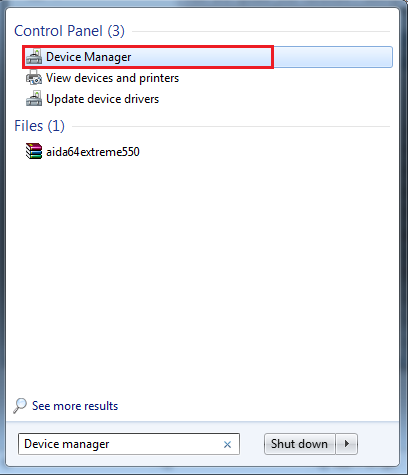Follow the See more results link
The height and width of the screenshot is (475, 408).
(75, 406)
